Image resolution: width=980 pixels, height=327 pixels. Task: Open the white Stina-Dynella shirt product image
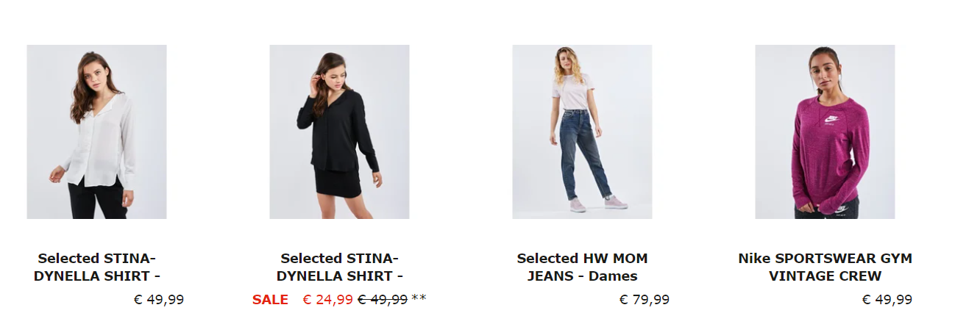(x=96, y=132)
